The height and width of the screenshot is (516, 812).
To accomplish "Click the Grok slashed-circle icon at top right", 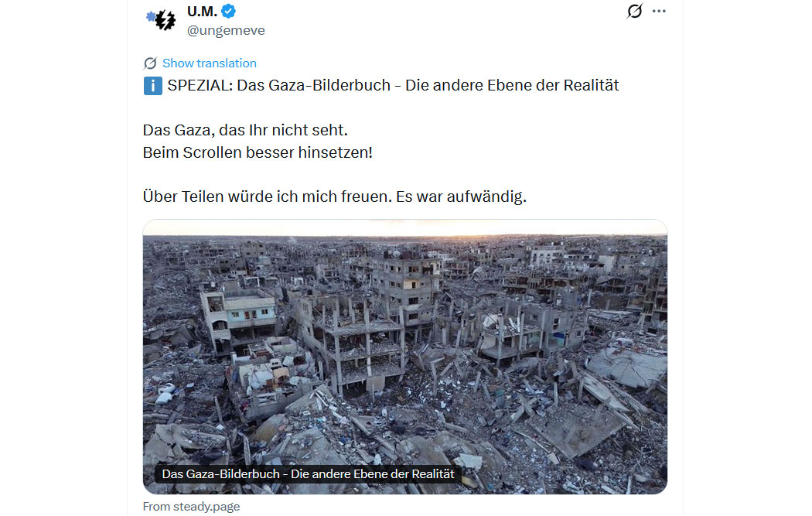I will coord(634,11).
